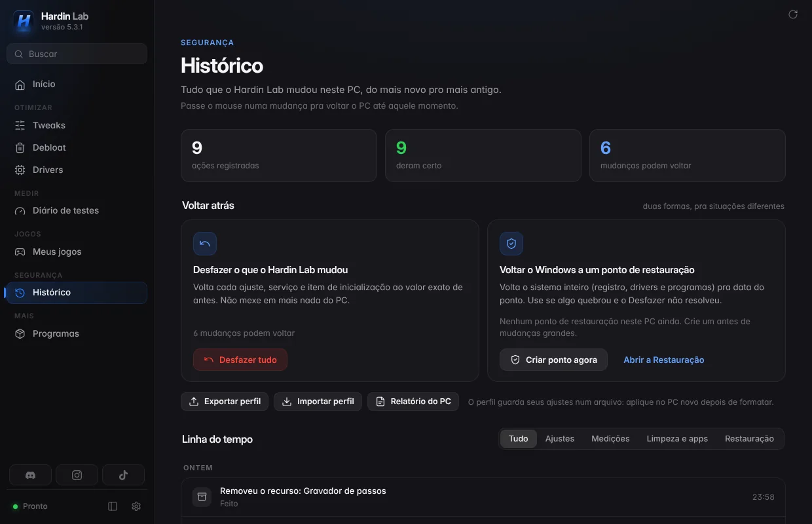Click the shield icon in restore card
Screen dimensions: 812x524
pyautogui.click(x=511, y=244)
